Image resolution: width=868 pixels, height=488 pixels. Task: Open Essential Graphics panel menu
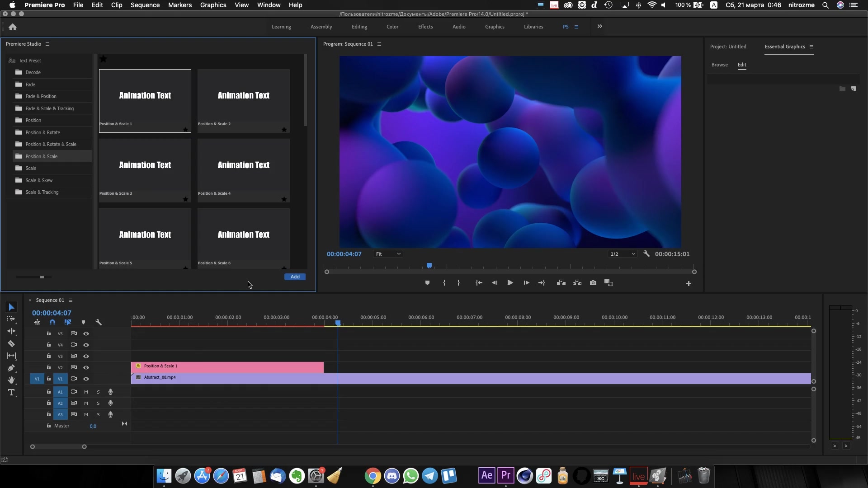coord(811,47)
